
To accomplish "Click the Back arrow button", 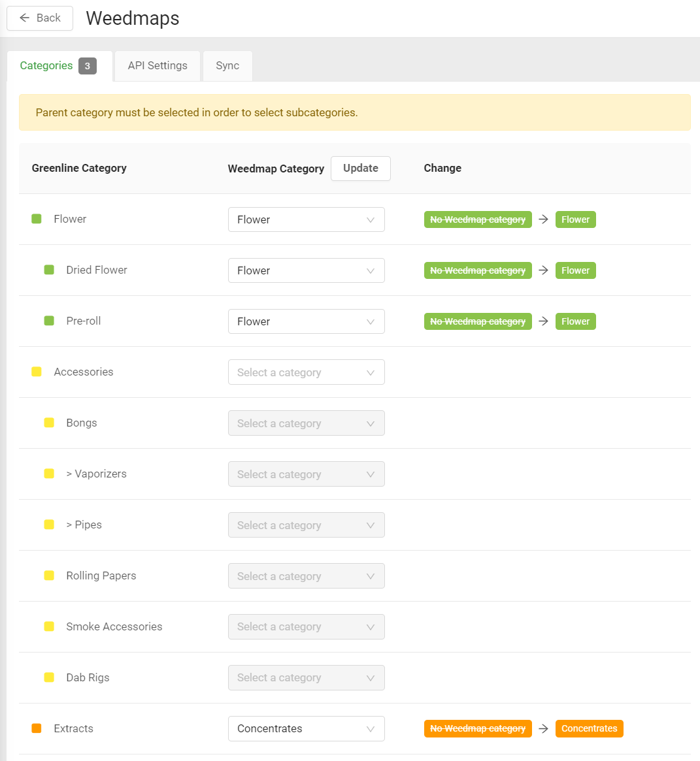I will [40, 18].
